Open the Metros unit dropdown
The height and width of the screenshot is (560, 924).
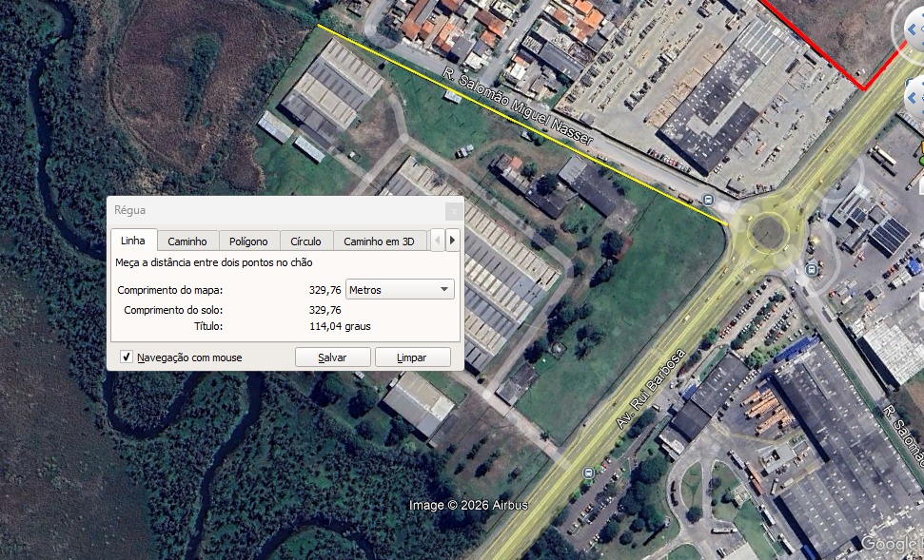point(401,290)
